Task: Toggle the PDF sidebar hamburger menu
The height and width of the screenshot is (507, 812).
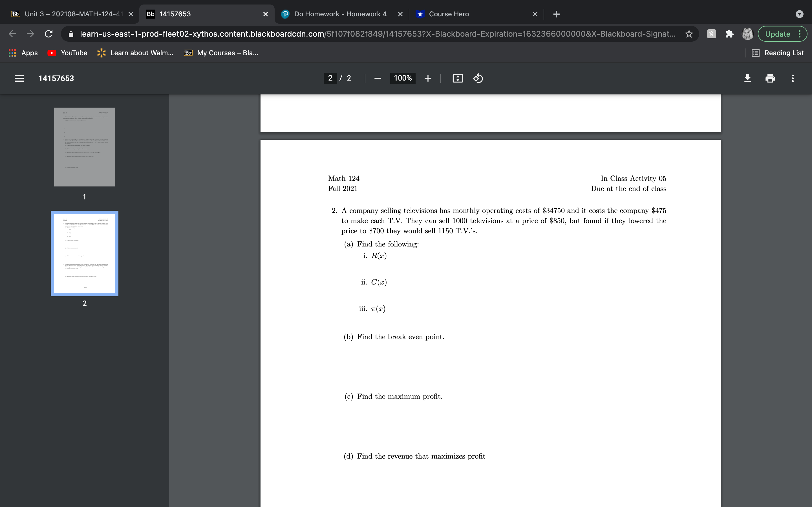Action: click(19, 78)
